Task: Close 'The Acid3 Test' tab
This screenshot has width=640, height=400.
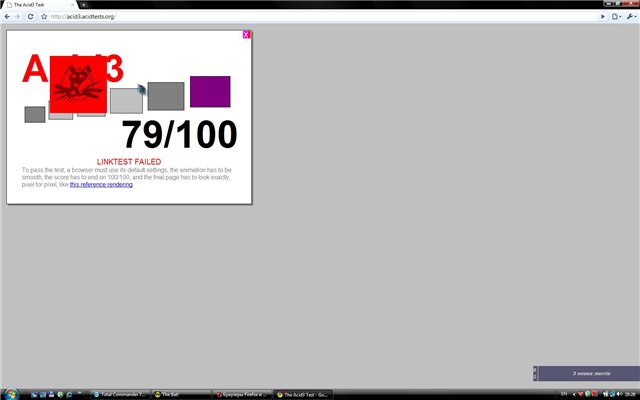Action: (x=73, y=5)
